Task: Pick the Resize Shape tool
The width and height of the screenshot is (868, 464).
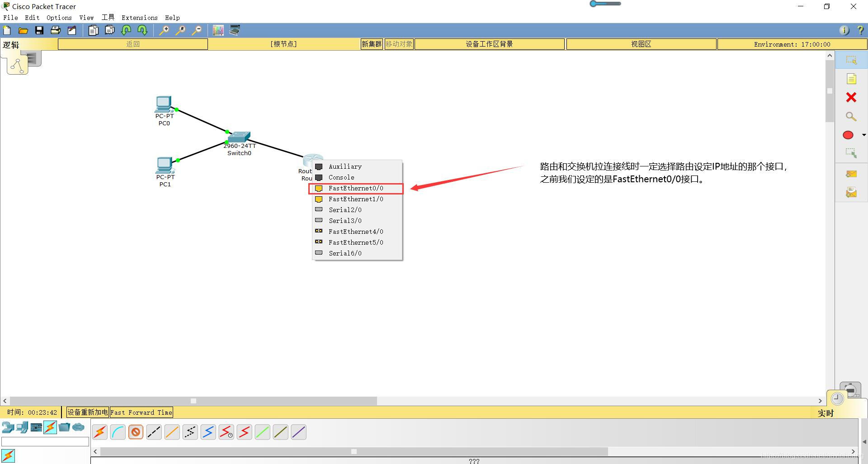Action: point(851,153)
